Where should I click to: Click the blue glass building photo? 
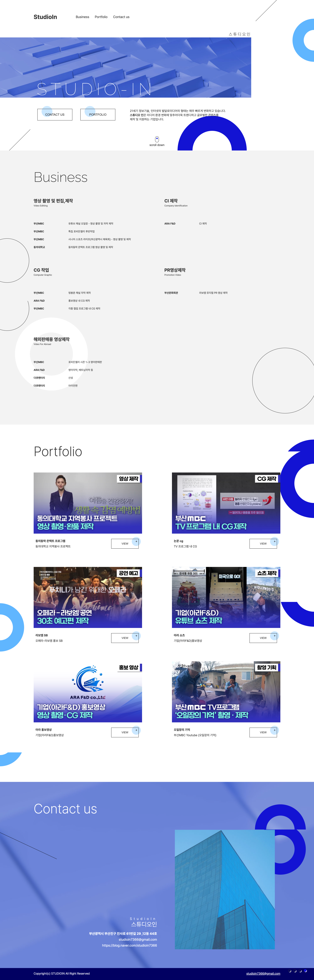pyautogui.click(x=225, y=889)
